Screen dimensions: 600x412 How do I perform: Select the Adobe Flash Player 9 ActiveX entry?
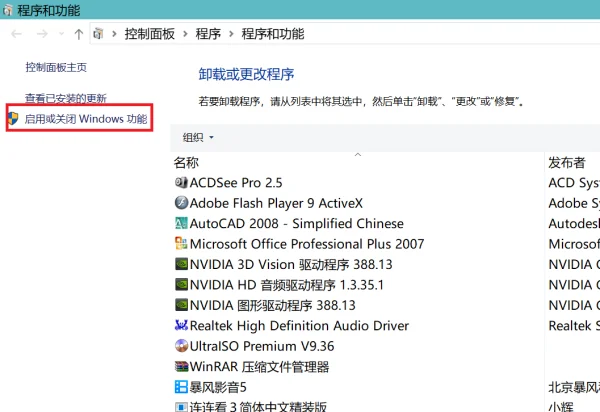coord(276,203)
